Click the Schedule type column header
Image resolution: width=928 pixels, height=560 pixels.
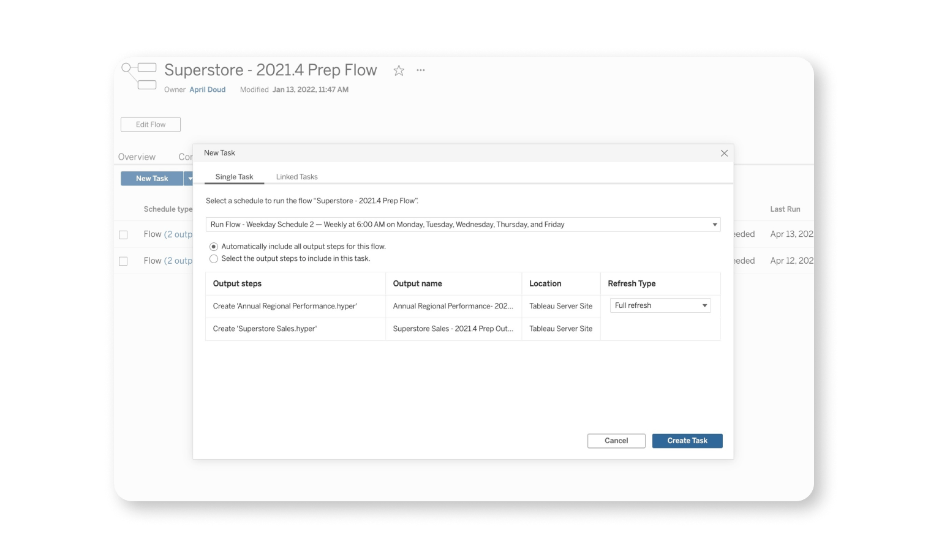click(x=168, y=209)
